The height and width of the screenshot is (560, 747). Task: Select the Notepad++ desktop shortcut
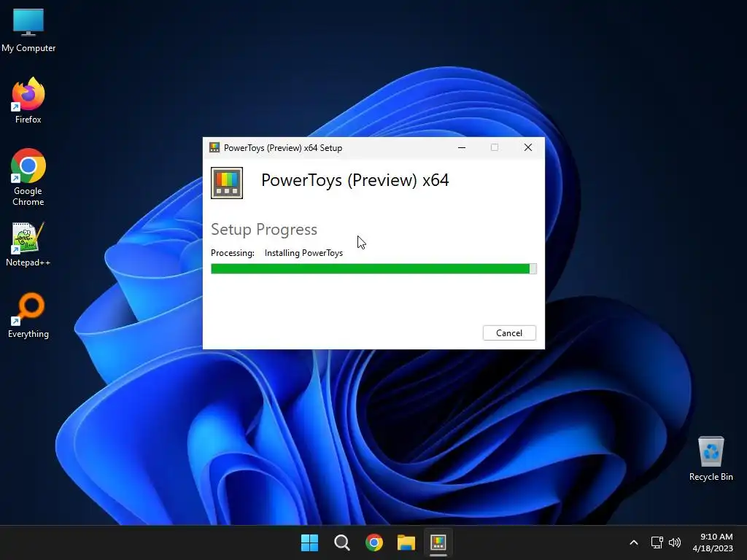[28, 244]
